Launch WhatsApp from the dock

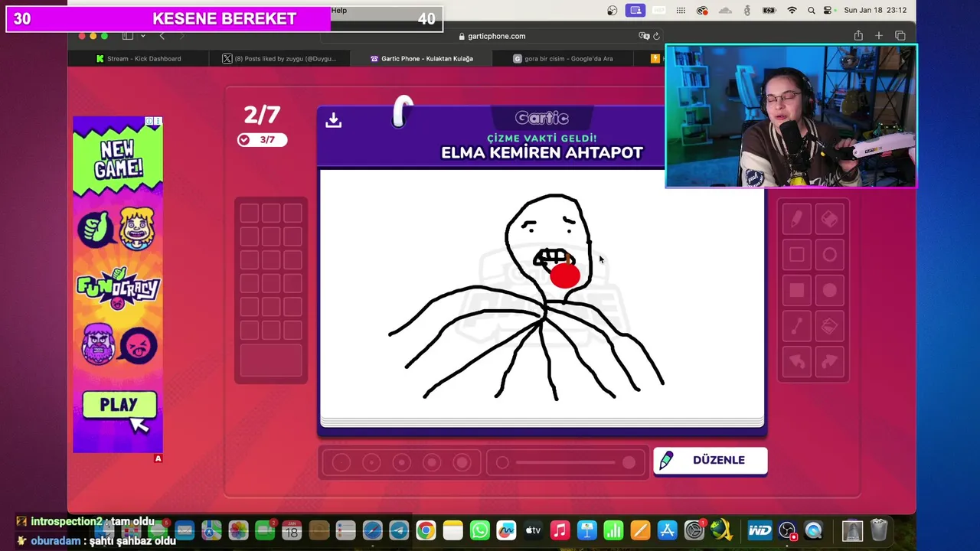coord(480,530)
